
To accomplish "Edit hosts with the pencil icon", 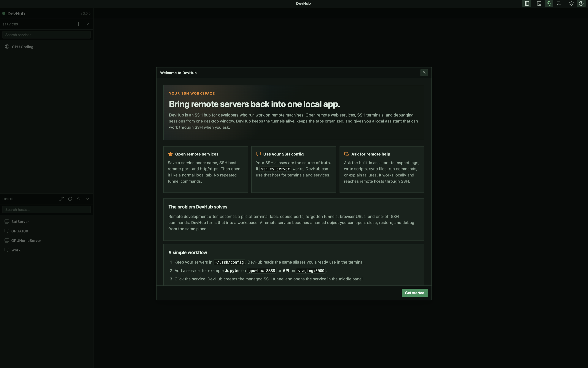I will 61,199.
